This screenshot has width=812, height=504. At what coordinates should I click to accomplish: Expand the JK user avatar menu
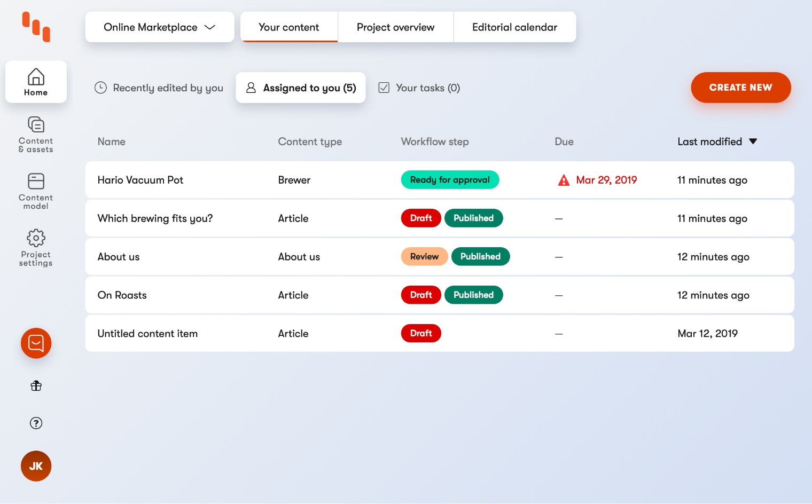(36, 466)
